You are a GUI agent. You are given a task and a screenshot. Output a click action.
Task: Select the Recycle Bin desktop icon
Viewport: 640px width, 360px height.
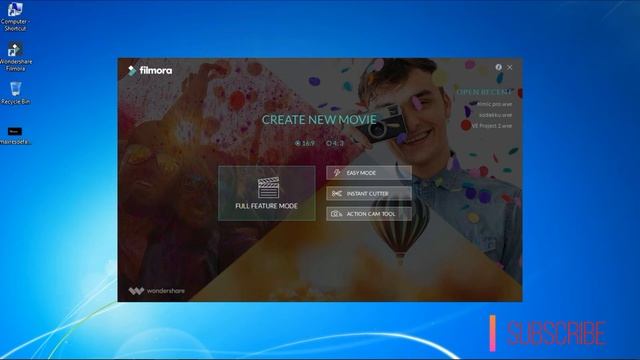pyautogui.click(x=16, y=93)
